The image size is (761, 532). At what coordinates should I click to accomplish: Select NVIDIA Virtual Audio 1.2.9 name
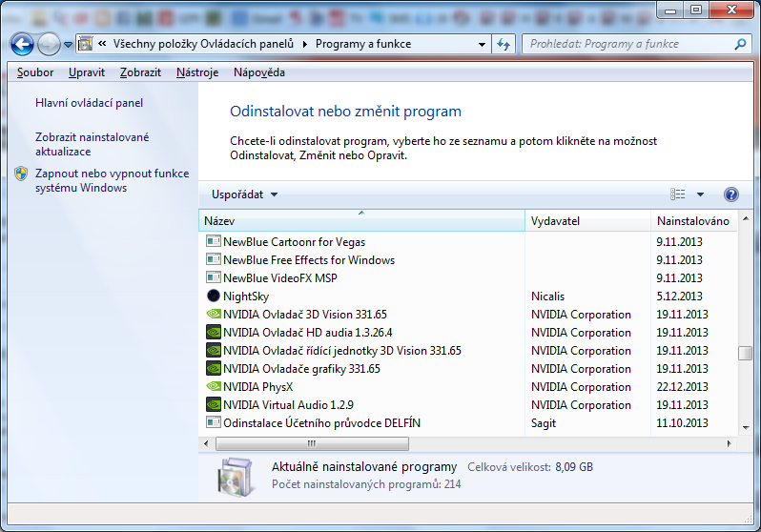point(288,405)
